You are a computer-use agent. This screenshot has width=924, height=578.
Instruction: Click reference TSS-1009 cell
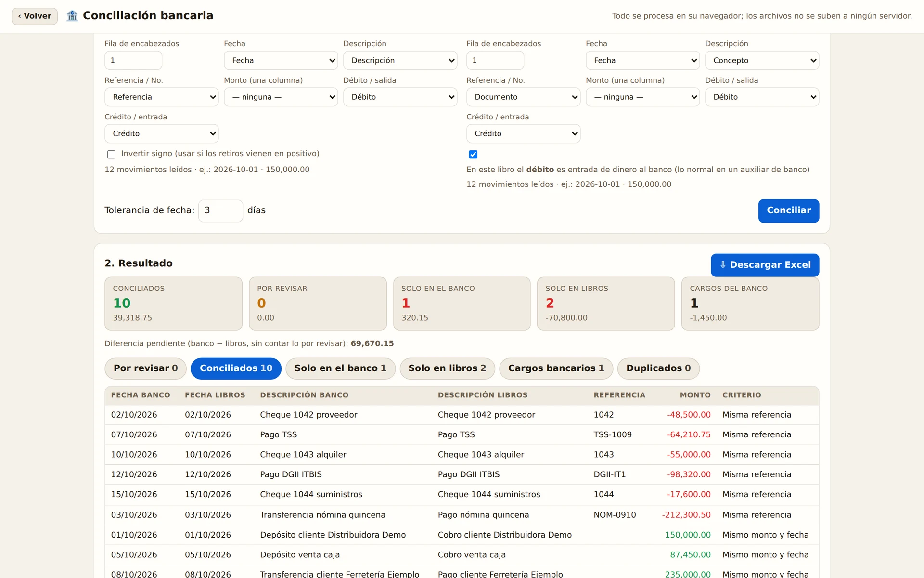click(x=613, y=434)
